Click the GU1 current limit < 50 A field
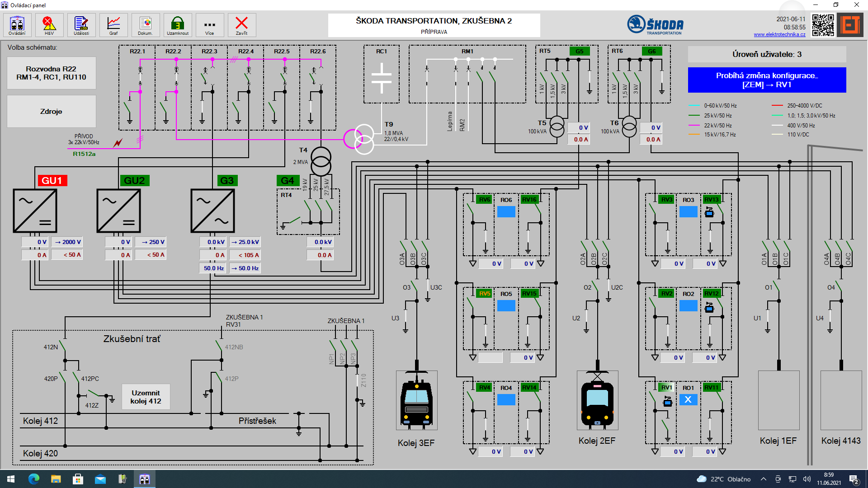 click(x=66, y=255)
